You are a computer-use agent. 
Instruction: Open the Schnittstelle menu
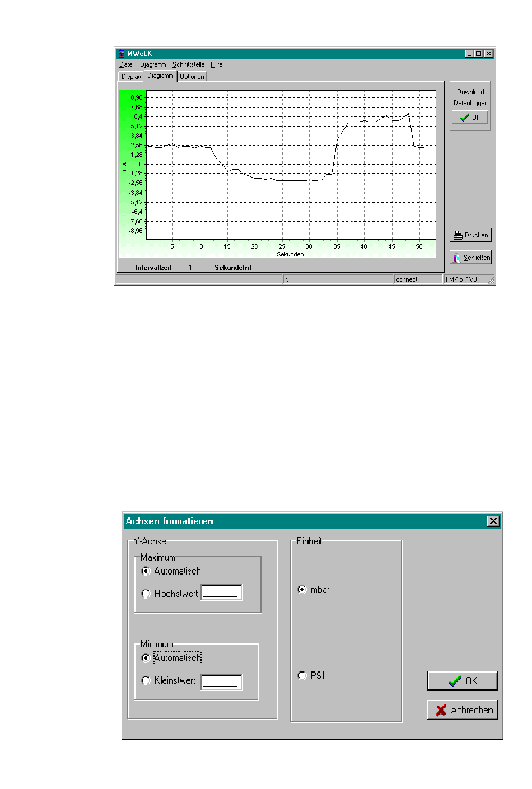188,64
